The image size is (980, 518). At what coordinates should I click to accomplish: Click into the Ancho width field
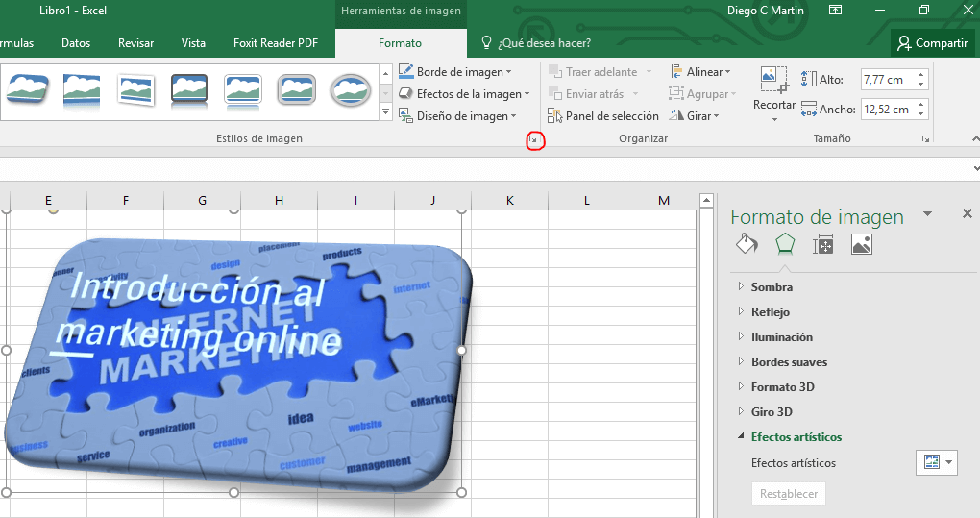[x=888, y=110]
